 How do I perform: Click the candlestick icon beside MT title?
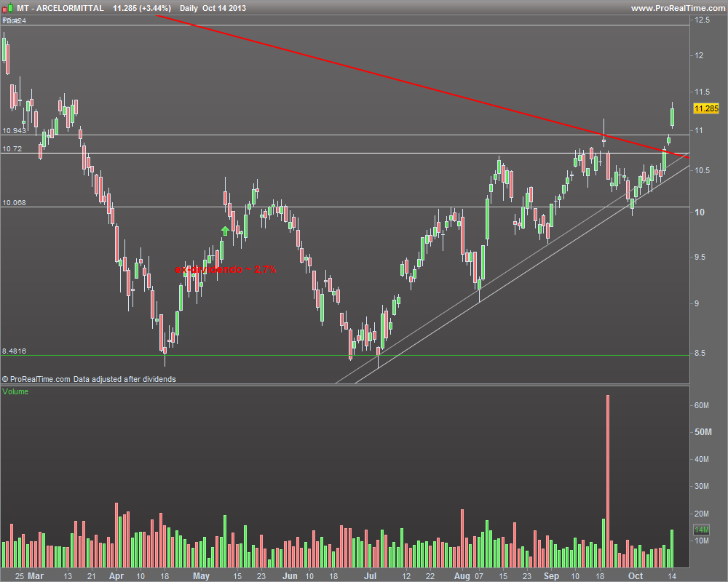tap(7, 8)
